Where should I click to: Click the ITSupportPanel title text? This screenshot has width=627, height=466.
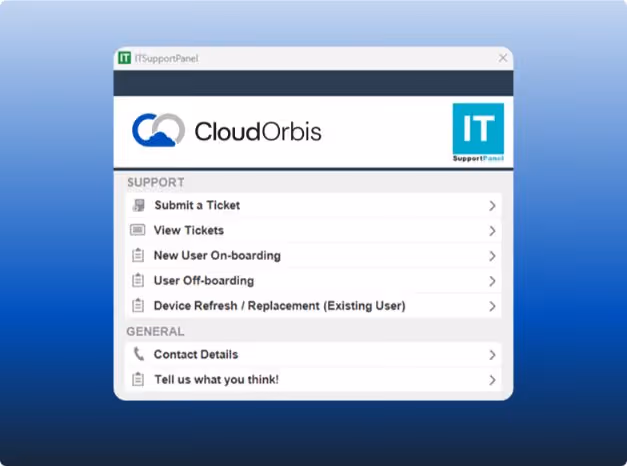coord(166,58)
